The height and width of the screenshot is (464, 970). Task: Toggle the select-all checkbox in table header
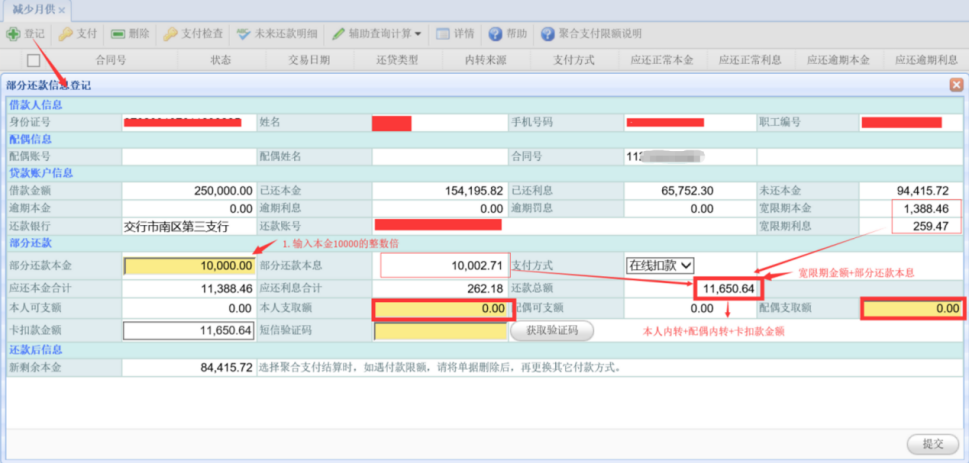[34, 60]
